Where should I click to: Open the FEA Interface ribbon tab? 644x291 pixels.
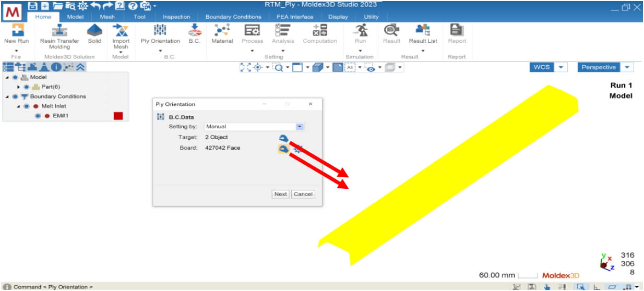point(295,17)
